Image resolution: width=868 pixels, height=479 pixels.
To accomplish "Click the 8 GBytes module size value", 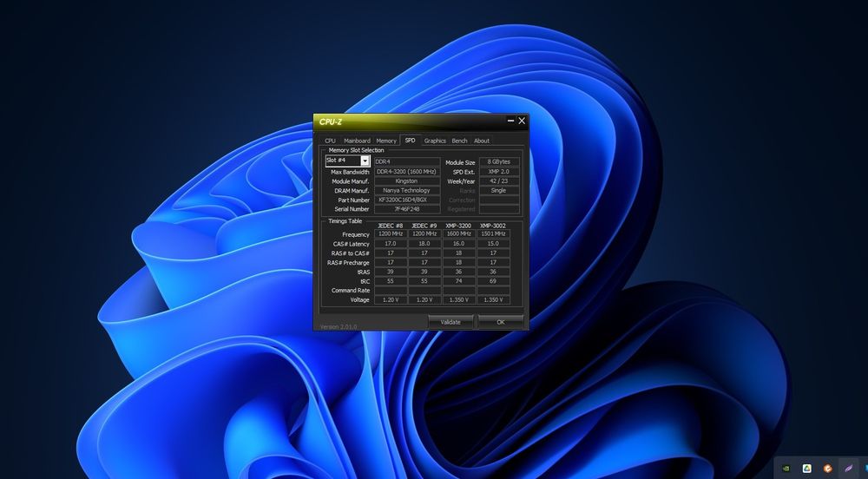I will tap(499, 162).
